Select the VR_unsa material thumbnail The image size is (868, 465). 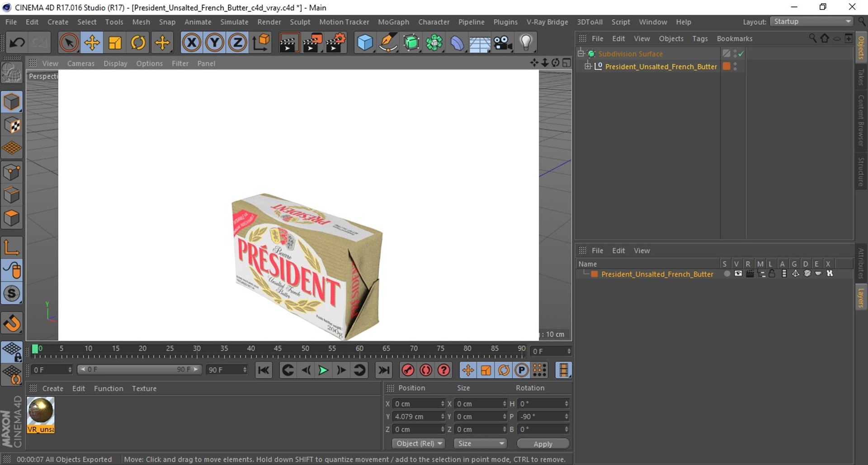click(x=41, y=415)
